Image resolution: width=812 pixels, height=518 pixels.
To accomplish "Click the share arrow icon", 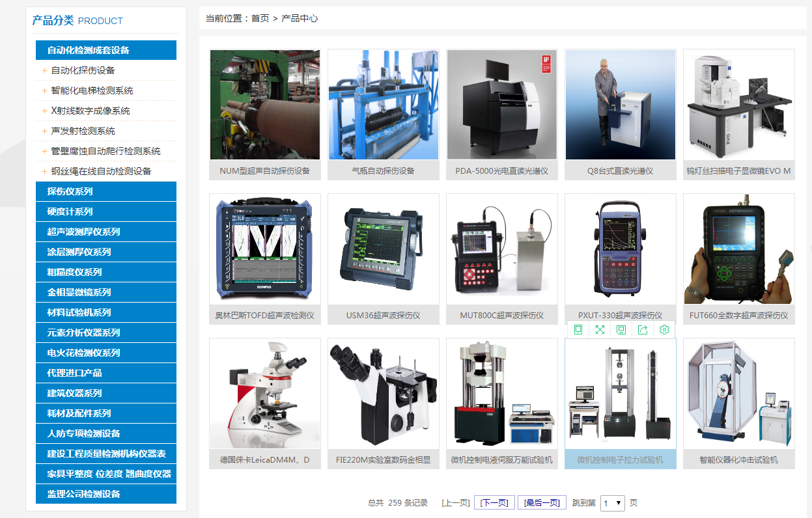I will (x=643, y=330).
